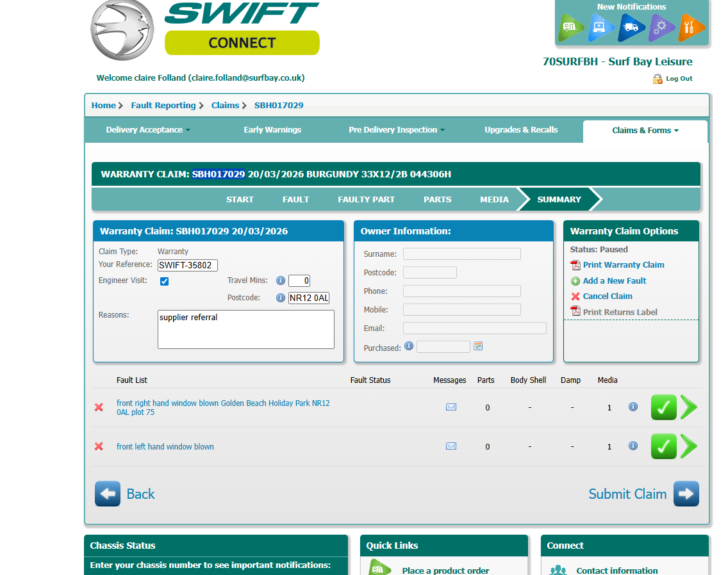Click green tick on front right hand window fault
This screenshot has width=728, height=575.
tap(663, 407)
